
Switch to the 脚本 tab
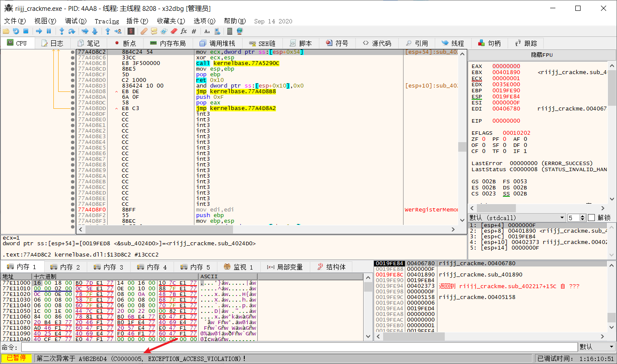[301, 43]
